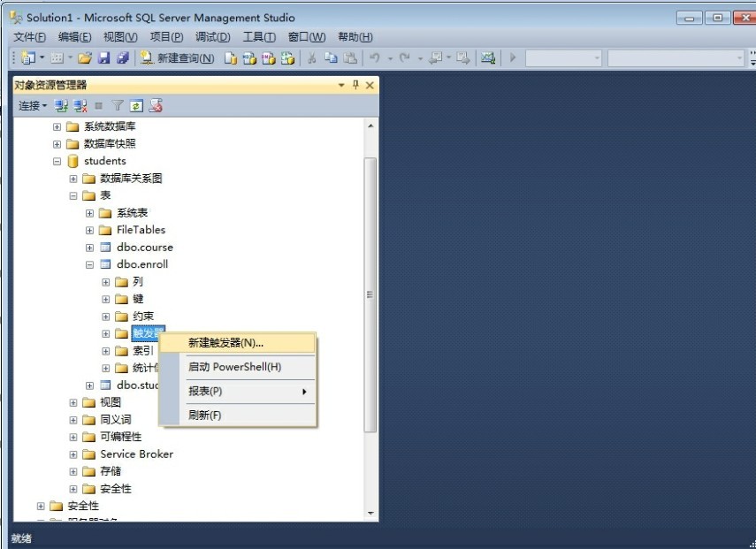Open the 连接 dropdown
The width and height of the screenshot is (756, 549).
coord(33,105)
